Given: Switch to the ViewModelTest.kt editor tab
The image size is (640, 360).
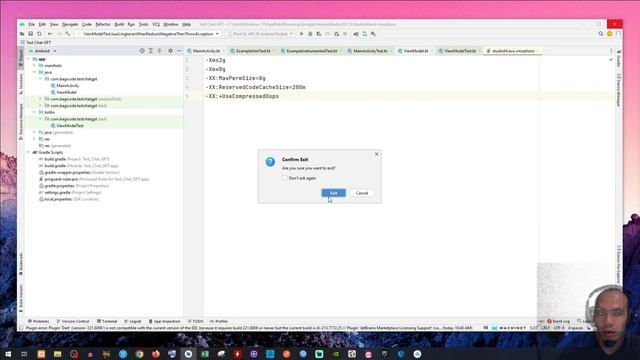Looking at the screenshot, I should pyautogui.click(x=460, y=51).
